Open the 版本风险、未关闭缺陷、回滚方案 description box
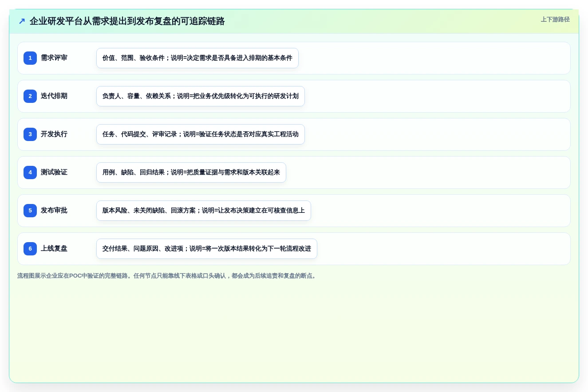588x392 pixels. 204,211
